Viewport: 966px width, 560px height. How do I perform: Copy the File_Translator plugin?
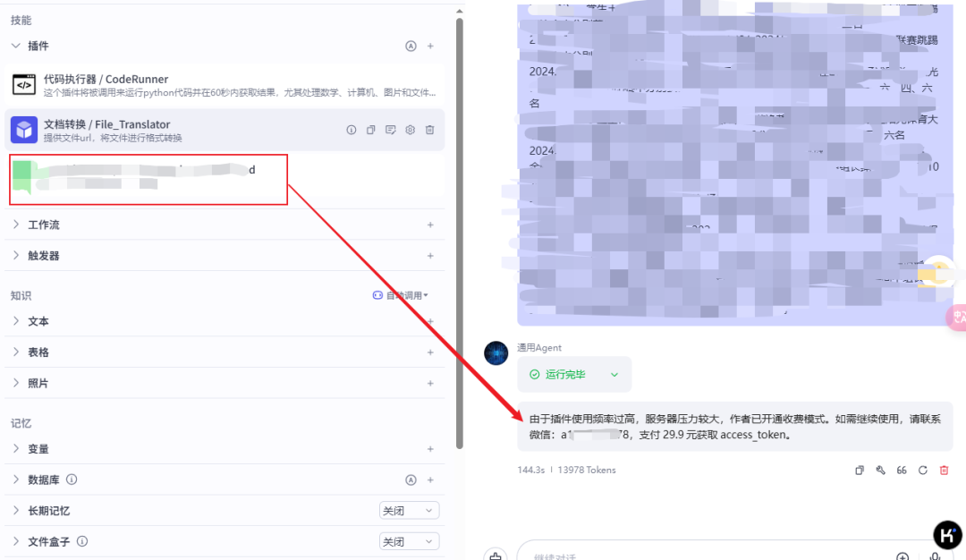tap(371, 130)
